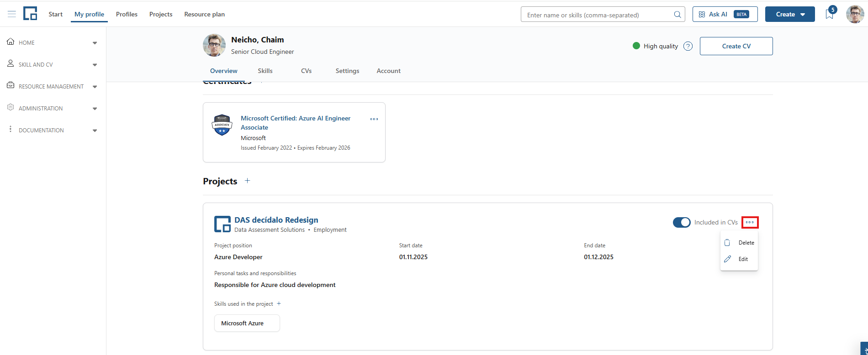
Task: Toggle Included in CVs switch off
Action: pos(682,222)
